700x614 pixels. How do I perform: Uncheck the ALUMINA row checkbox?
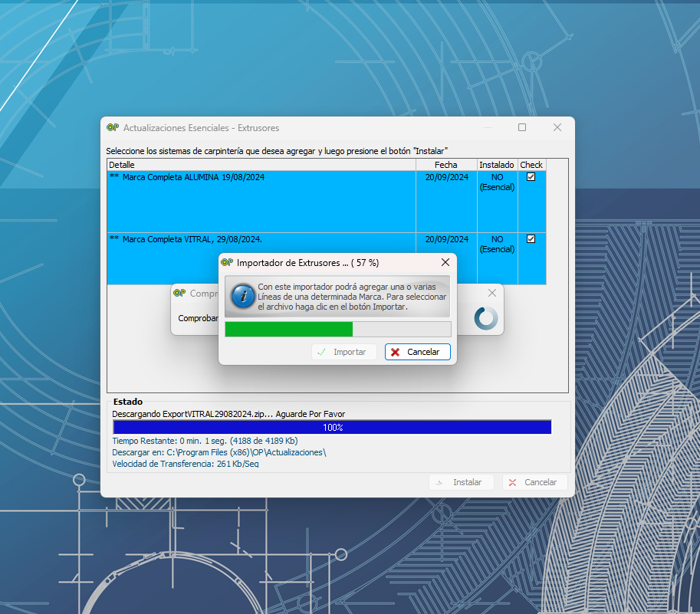[531, 177]
